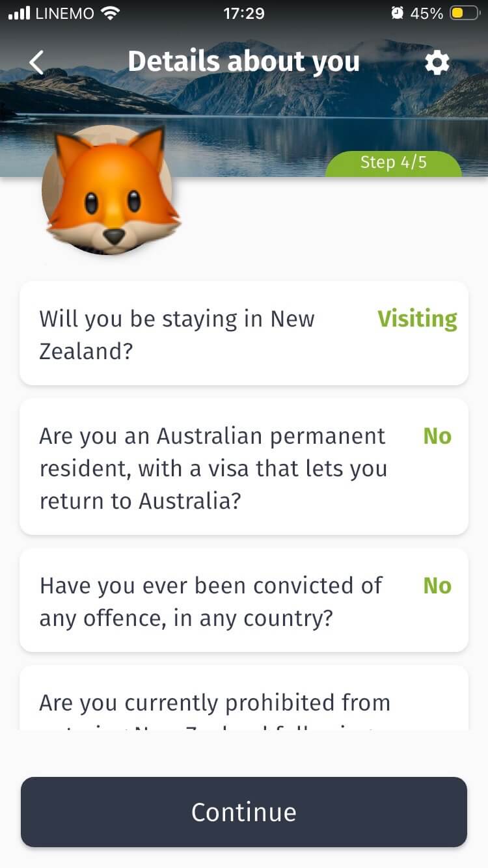Tap the 'Step 4/5' progress badge
488x868 pixels.
click(x=394, y=163)
